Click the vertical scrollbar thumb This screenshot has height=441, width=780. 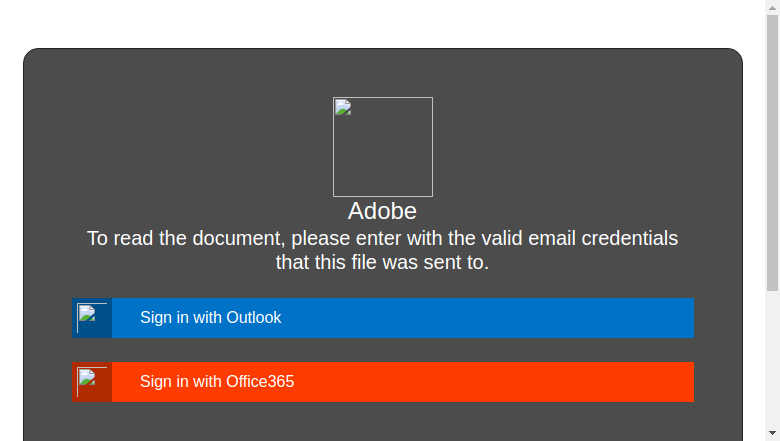tap(773, 153)
